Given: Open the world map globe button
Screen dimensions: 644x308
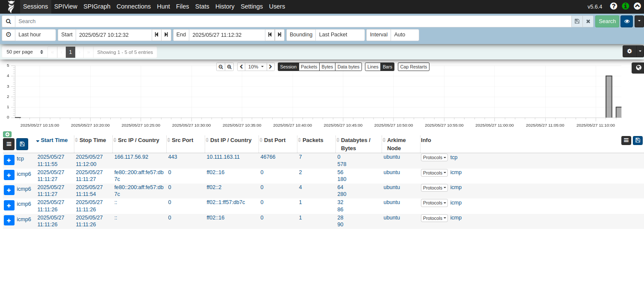Looking at the screenshot, I should coord(638,68).
